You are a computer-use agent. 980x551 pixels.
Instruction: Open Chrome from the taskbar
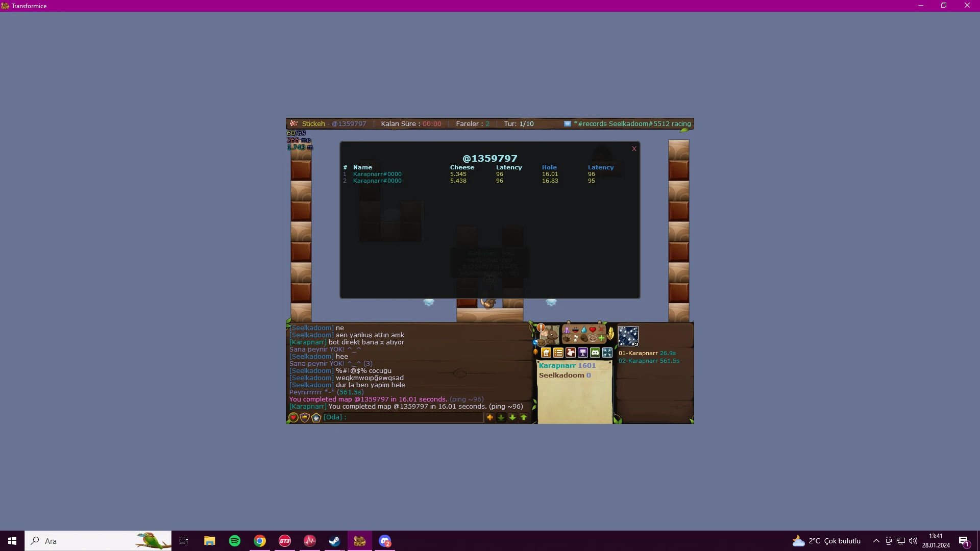coord(260,541)
